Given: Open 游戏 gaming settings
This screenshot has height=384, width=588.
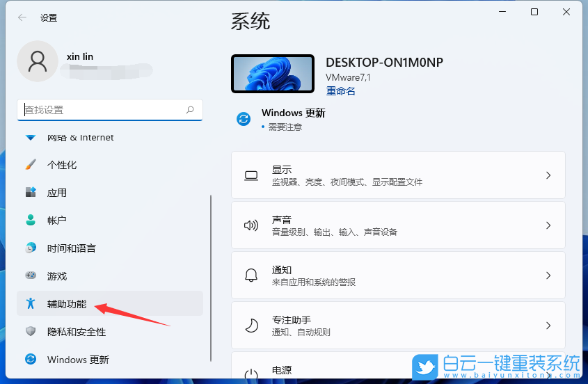Looking at the screenshot, I should (110, 276).
